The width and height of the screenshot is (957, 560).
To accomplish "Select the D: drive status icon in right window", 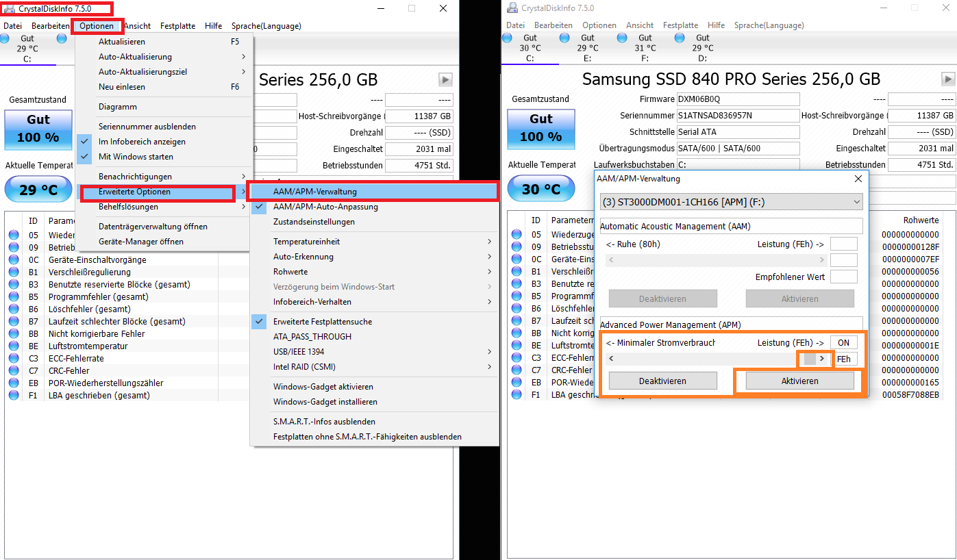I will click(x=679, y=38).
